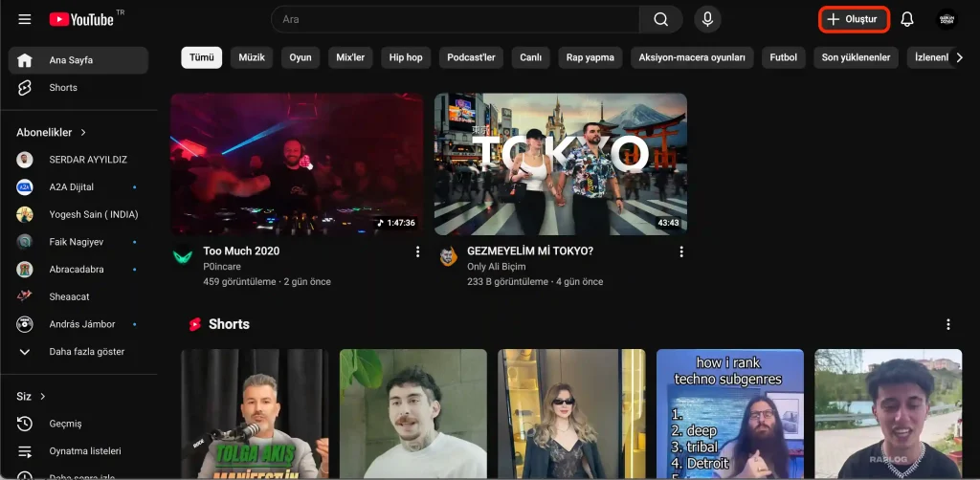This screenshot has width=980, height=480.
Task: Click the search magnifier button
Action: point(660,19)
